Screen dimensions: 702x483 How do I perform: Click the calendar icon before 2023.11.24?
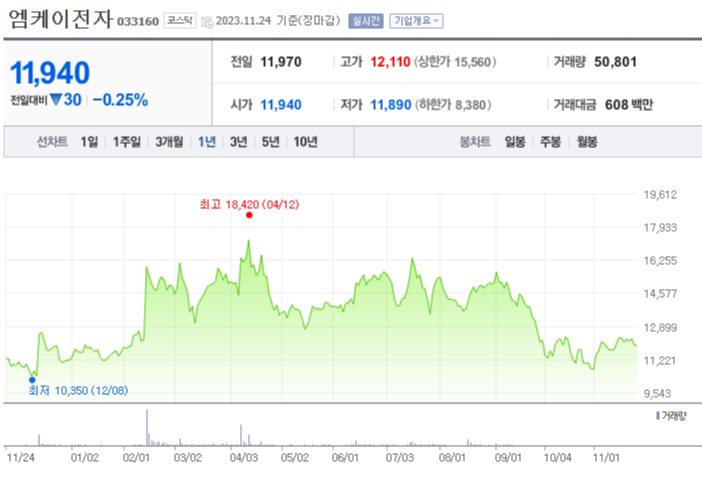click(x=207, y=21)
